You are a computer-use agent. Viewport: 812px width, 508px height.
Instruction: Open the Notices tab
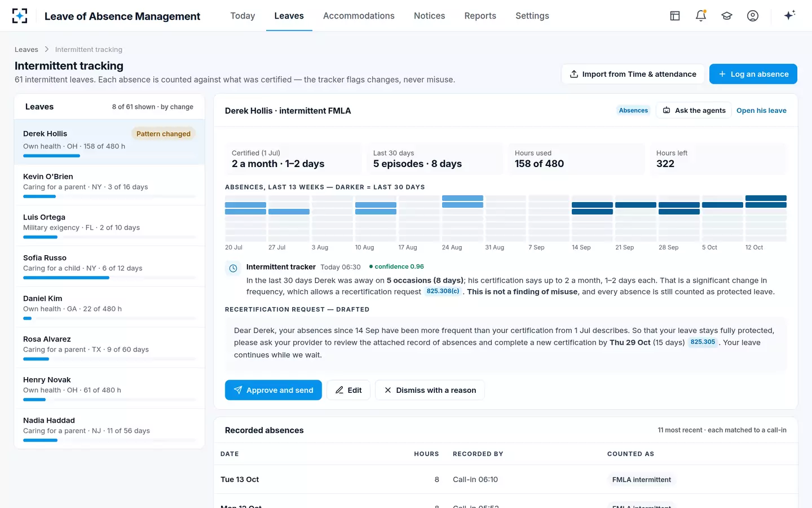pos(430,16)
